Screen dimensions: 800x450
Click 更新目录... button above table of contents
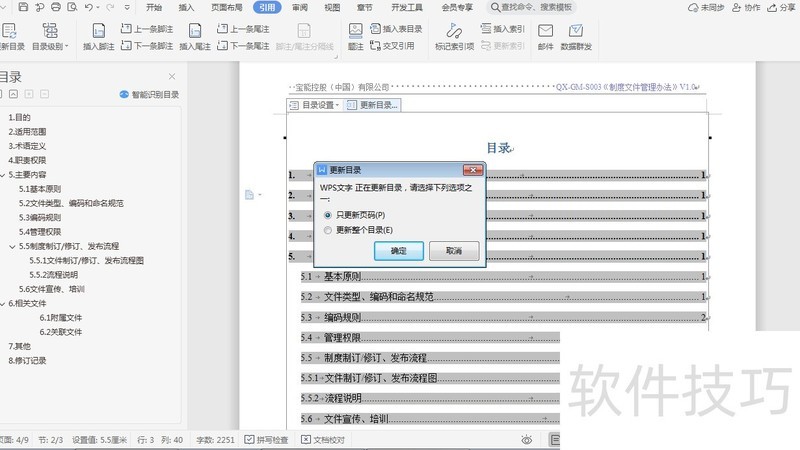pyautogui.click(x=372, y=105)
